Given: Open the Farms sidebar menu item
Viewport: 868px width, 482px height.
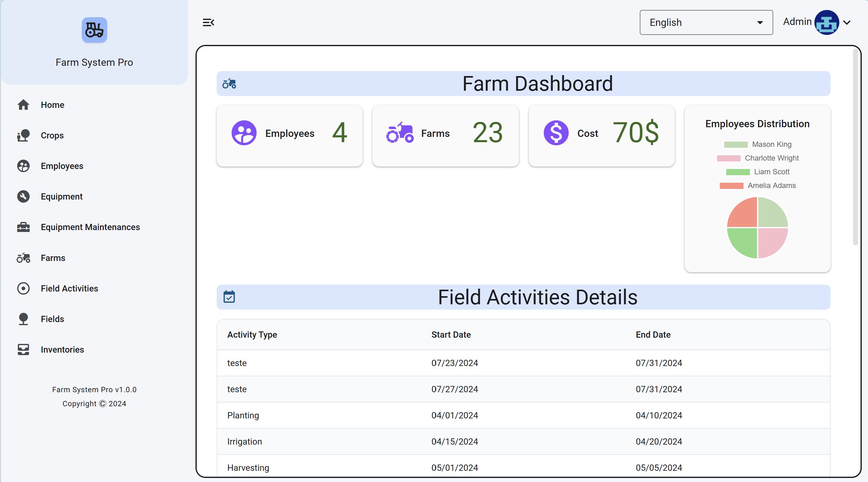Looking at the screenshot, I should [x=53, y=258].
